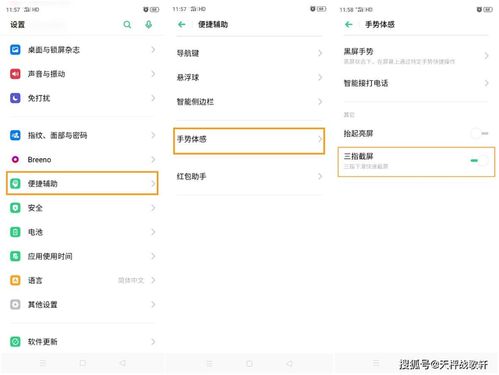499x375 pixels.
Task: Open the 声音与振动 sound icon entry
Action: coord(15,74)
